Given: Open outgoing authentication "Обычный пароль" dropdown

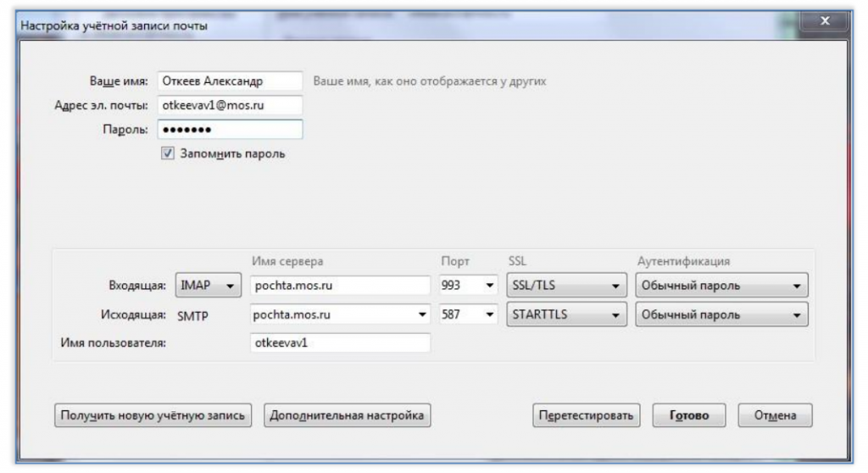Looking at the screenshot, I should pyautogui.click(x=721, y=314).
